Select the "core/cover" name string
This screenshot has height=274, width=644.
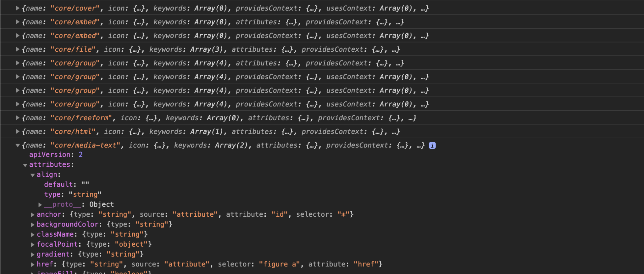click(x=75, y=9)
